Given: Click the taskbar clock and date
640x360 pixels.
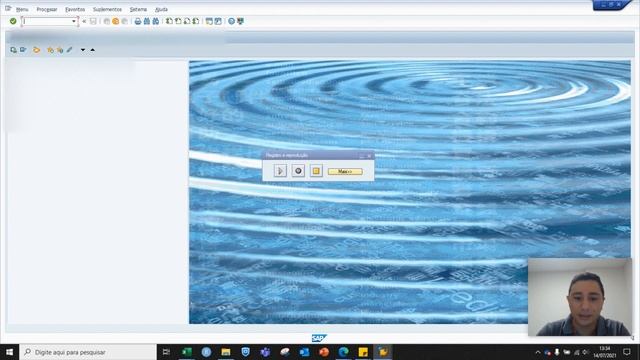Looking at the screenshot, I should click(605, 352).
